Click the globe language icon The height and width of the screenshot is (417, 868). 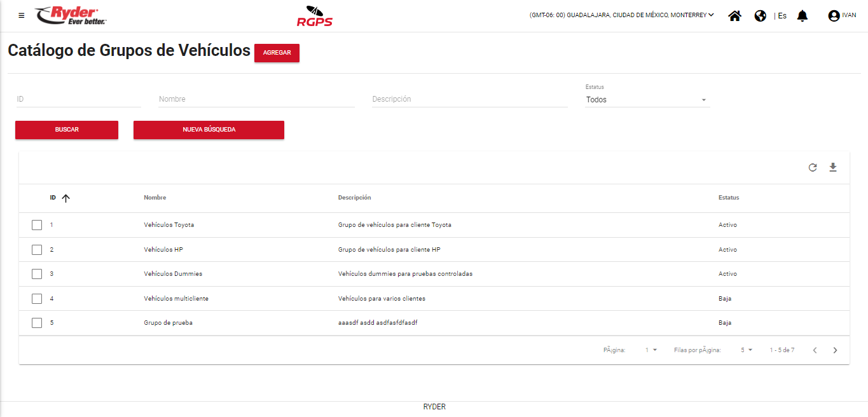[760, 16]
